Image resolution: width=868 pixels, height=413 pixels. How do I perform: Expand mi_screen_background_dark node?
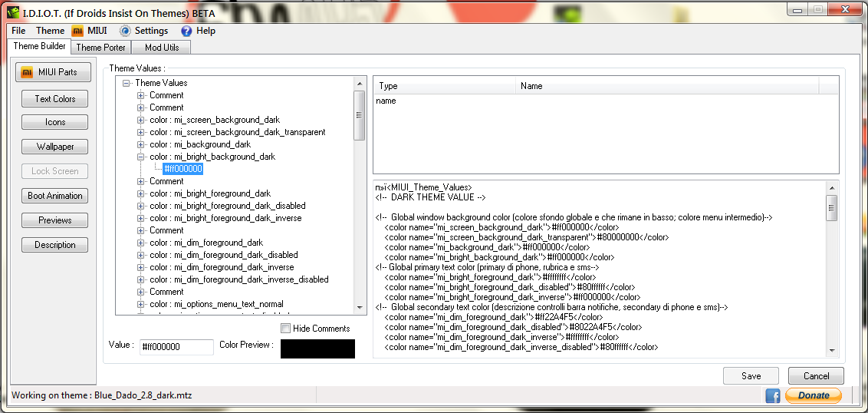[x=140, y=120]
